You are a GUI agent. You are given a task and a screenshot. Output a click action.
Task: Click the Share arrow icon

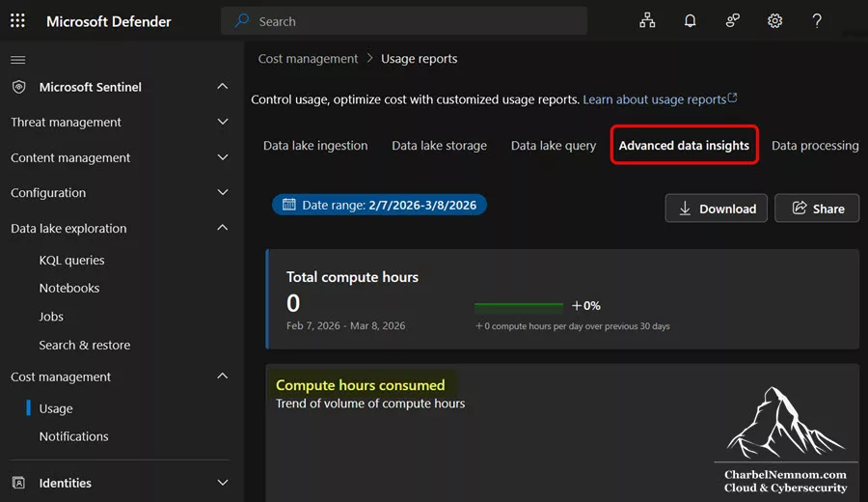[800, 208]
